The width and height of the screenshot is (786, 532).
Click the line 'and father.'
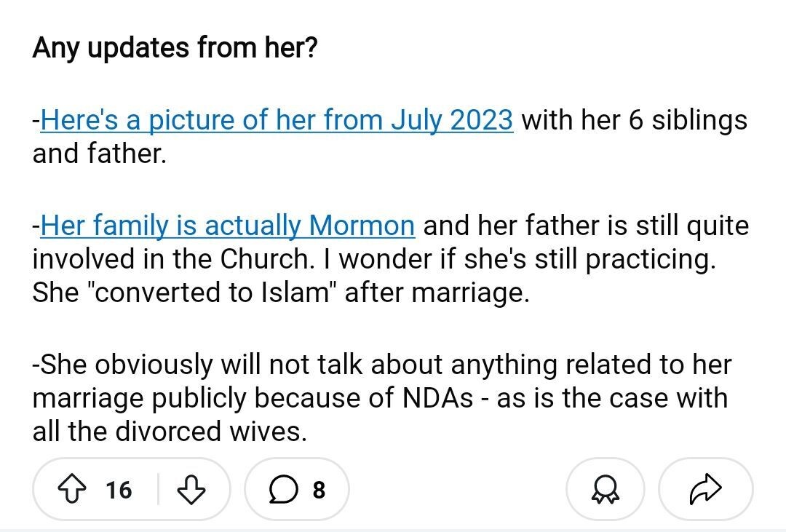[x=99, y=154]
